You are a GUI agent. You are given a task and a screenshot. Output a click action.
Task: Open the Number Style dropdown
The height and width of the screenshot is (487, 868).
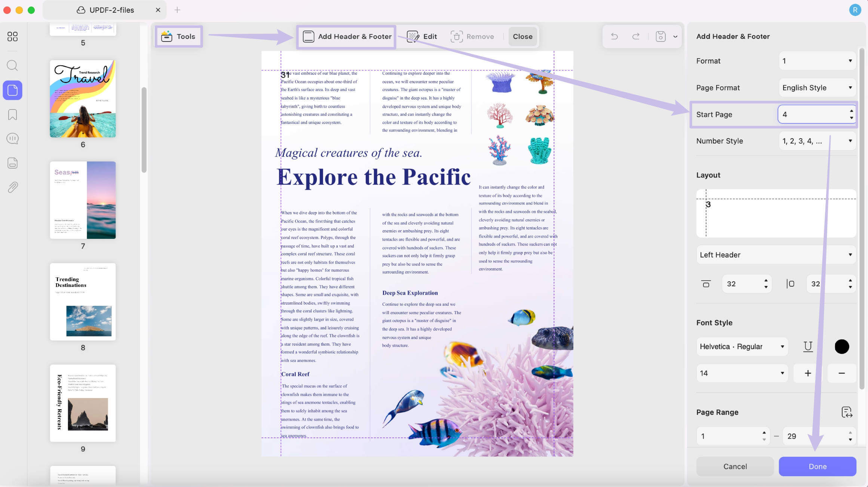coord(817,141)
